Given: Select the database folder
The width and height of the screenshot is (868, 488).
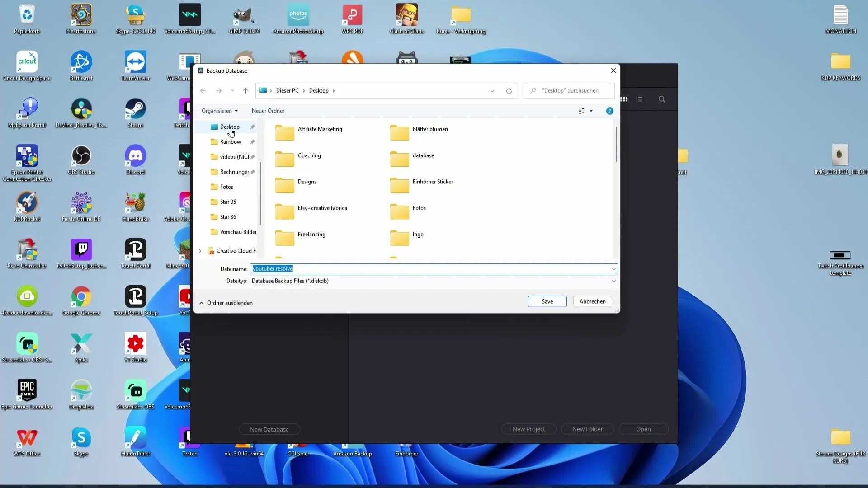Looking at the screenshot, I should coord(424,155).
